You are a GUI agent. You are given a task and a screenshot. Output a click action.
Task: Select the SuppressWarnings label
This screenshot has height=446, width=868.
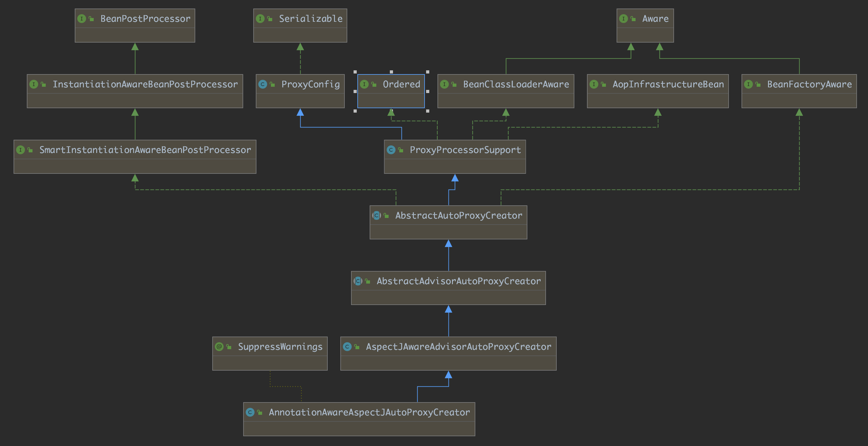tap(280, 347)
